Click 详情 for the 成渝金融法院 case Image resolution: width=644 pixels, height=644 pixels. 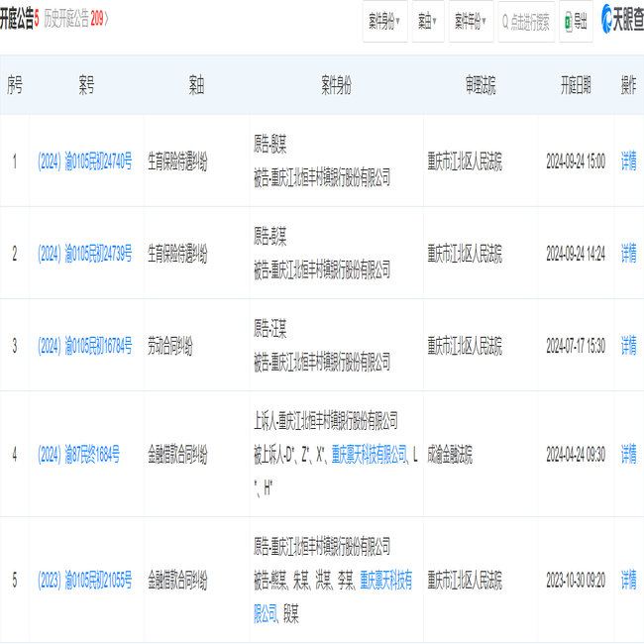[x=628, y=454]
